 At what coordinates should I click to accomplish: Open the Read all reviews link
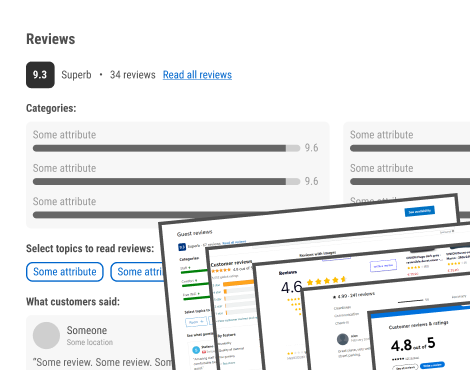(197, 75)
